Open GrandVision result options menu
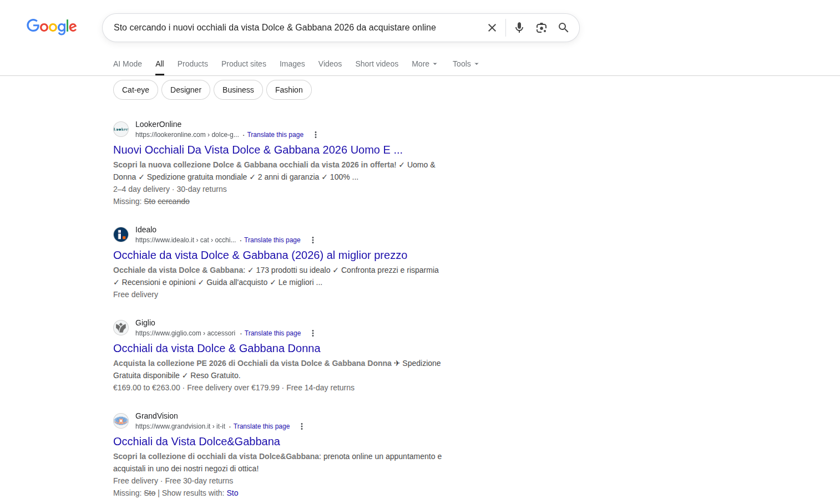 click(x=302, y=426)
